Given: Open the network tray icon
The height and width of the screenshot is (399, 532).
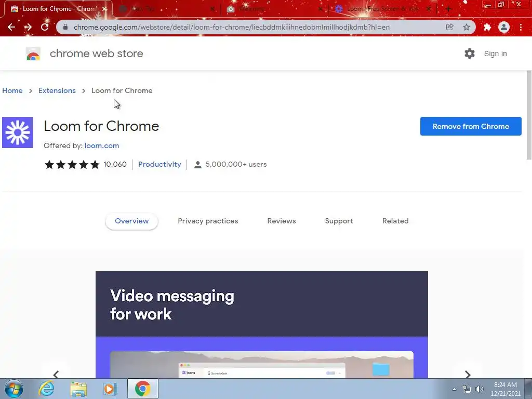Looking at the screenshot, I should point(467,389).
